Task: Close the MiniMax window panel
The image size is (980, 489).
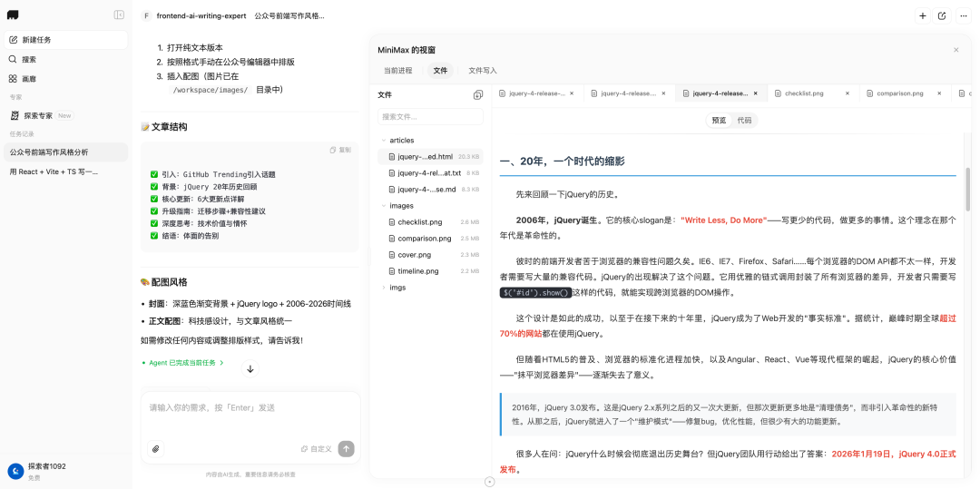Action: (955, 50)
